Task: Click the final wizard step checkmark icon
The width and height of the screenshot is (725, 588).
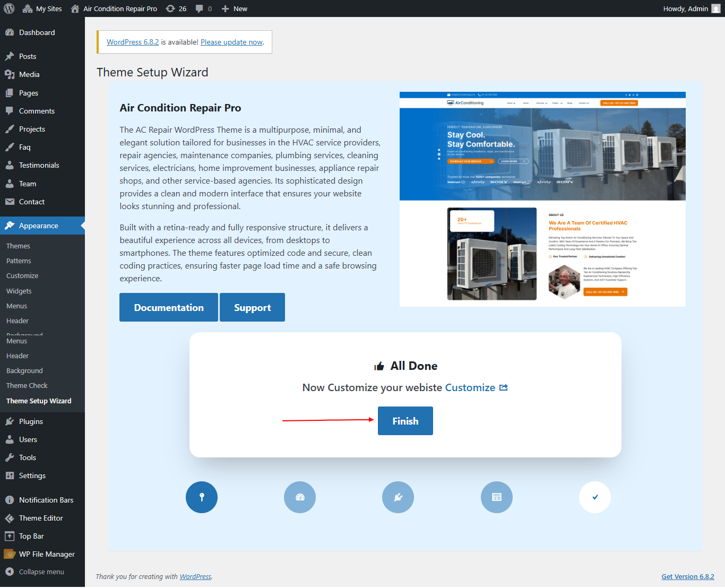Action: (595, 497)
